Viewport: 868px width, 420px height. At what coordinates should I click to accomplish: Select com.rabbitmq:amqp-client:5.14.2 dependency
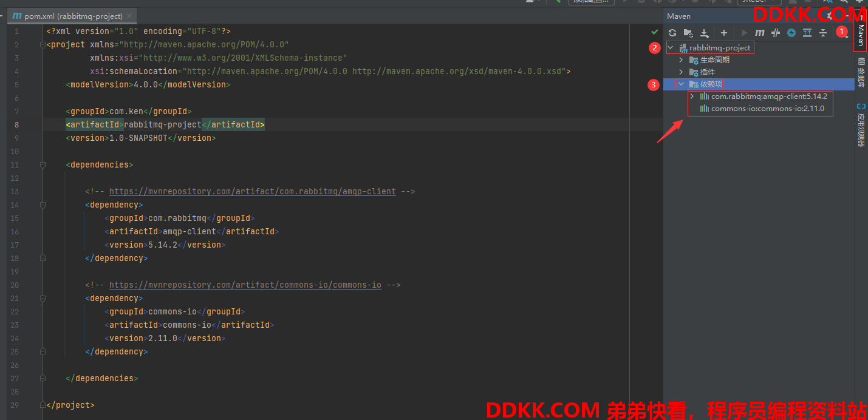click(769, 97)
